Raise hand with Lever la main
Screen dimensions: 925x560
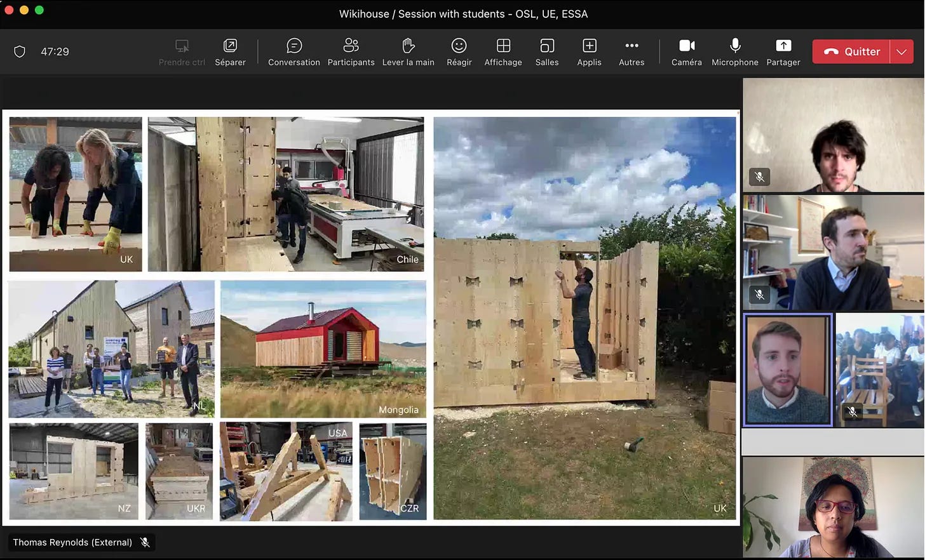tap(408, 52)
